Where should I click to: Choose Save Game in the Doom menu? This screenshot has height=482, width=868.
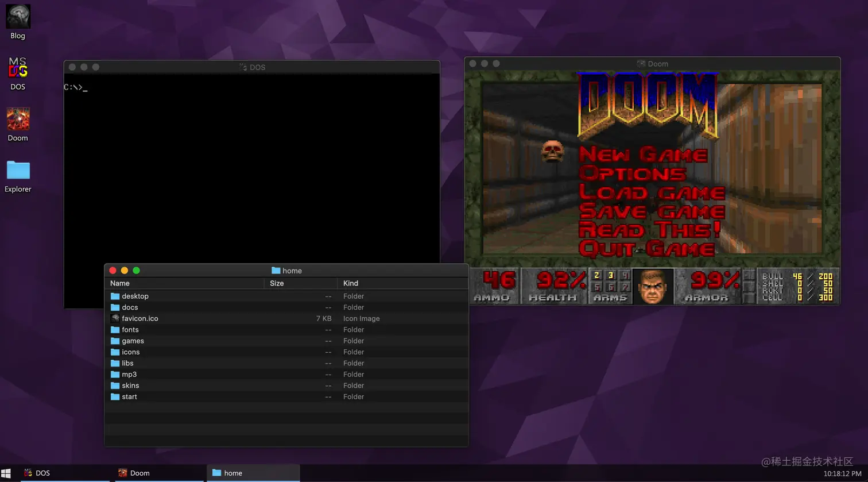[x=652, y=211]
